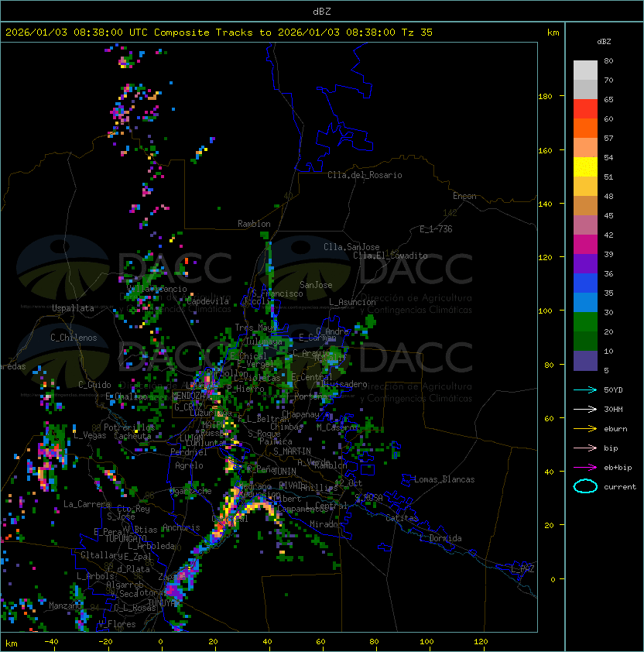Viewport: 644px width, 652px height.
Task: Click the red 60-65 dBZ swatch
Action: [x=585, y=109]
